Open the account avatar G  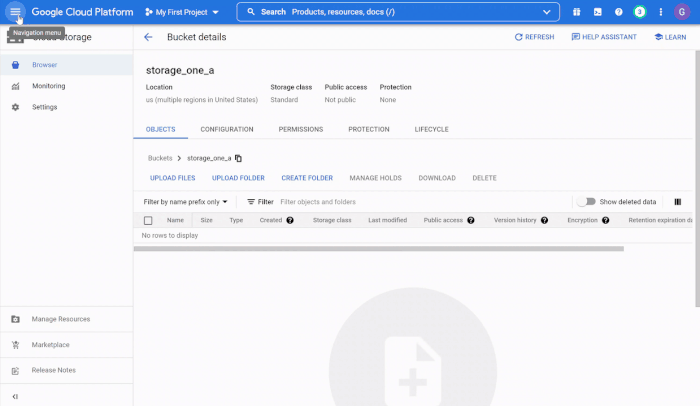[x=682, y=12]
